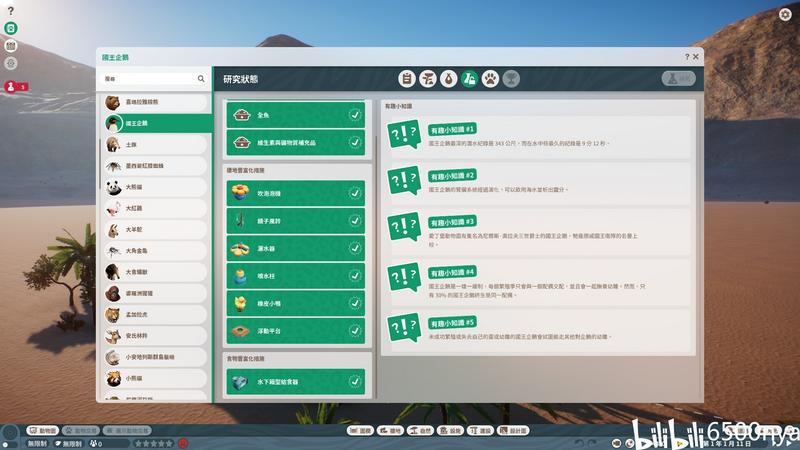Open the general info tab icon

(x=407, y=79)
